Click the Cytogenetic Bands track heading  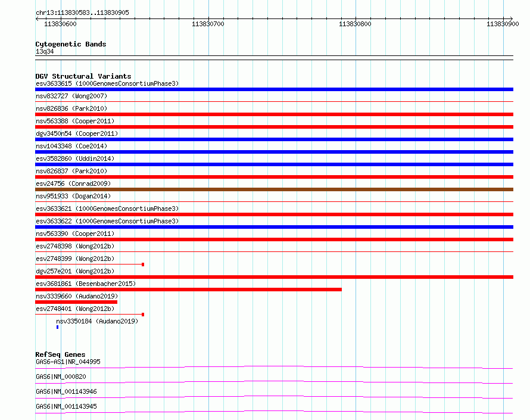coord(71,44)
